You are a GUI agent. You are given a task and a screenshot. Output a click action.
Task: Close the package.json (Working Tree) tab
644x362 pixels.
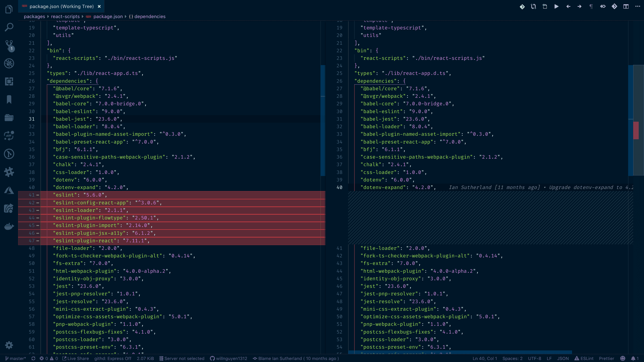point(99,7)
